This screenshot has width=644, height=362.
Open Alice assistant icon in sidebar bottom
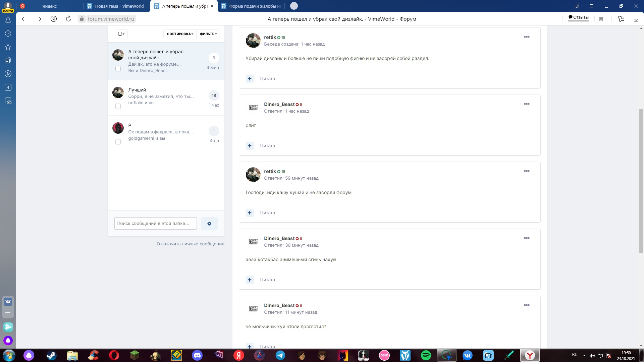click(x=8, y=341)
